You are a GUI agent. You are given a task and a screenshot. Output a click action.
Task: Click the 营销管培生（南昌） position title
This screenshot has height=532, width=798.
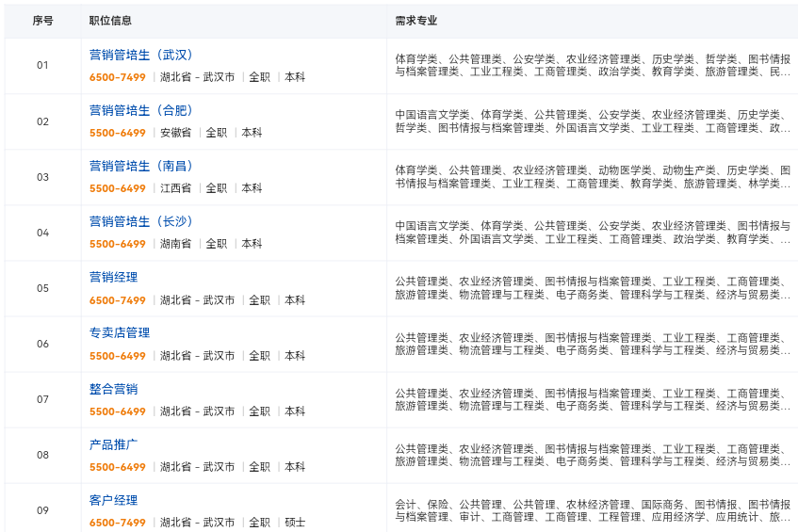click(x=140, y=166)
